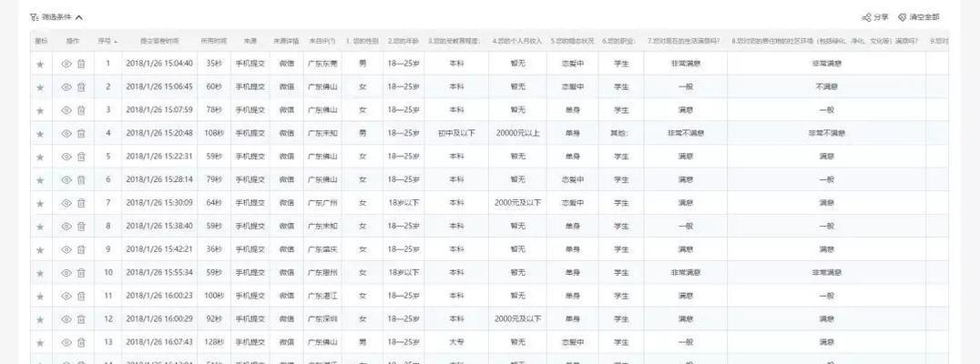Viewport: 980px width, 364px height.
Task: Click the 初中及以下 education cell
Action: [457, 133]
